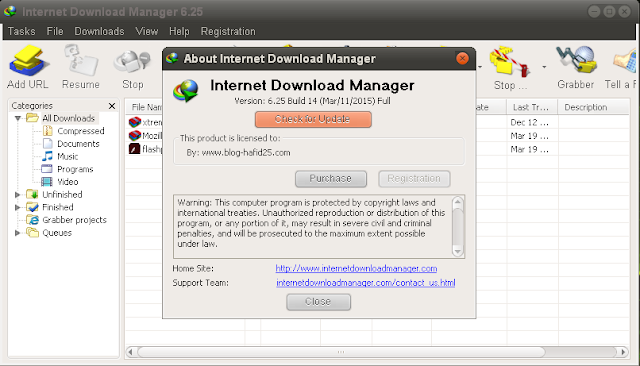The height and width of the screenshot is (366, 640).
Task: Click the Add URL toolbar icon
Action: 29,61
